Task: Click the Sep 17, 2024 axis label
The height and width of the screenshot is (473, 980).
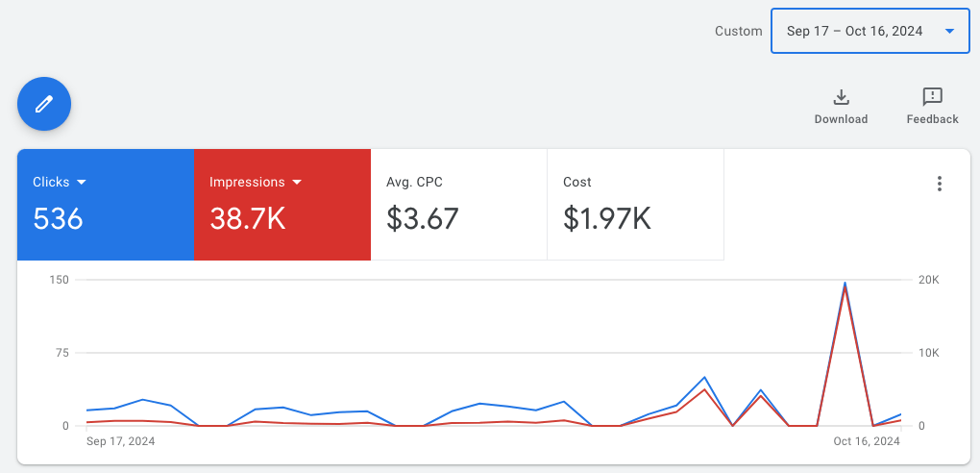Action: pos(120,441)
